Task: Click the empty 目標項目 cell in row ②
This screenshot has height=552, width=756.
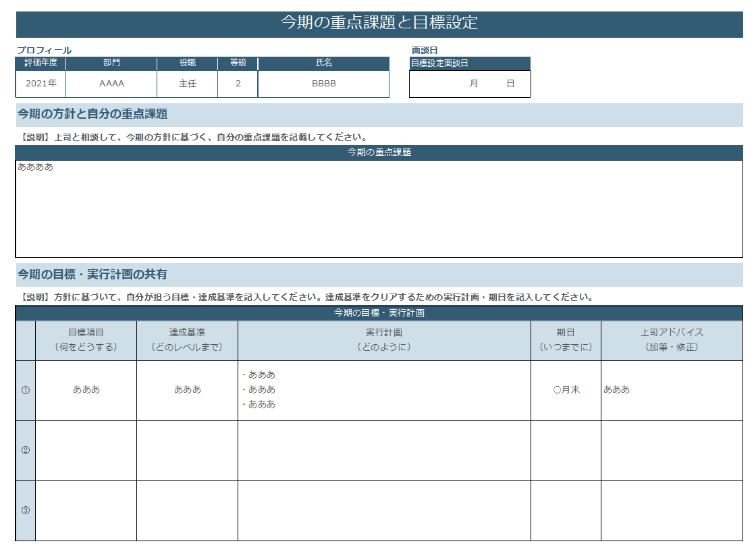Action: tap(86, 450)
